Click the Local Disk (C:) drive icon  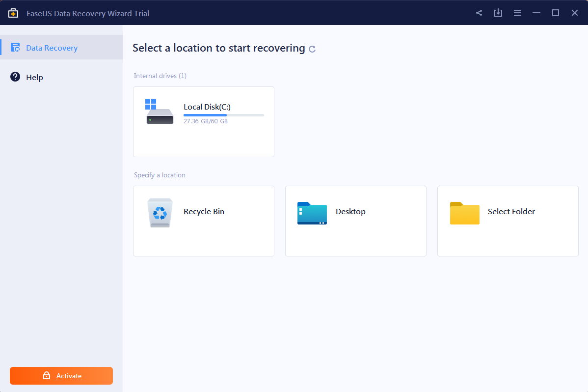pyautogui.click(x=159, y=112)
